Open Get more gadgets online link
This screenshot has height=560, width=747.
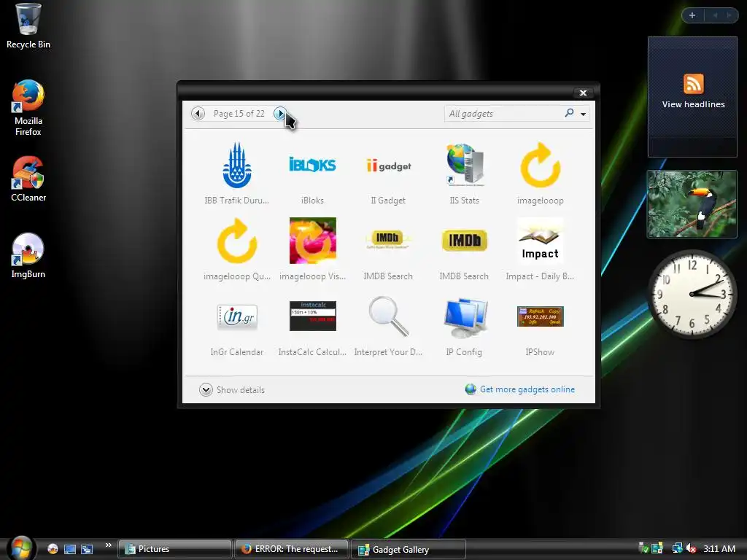tap(527, 389)
